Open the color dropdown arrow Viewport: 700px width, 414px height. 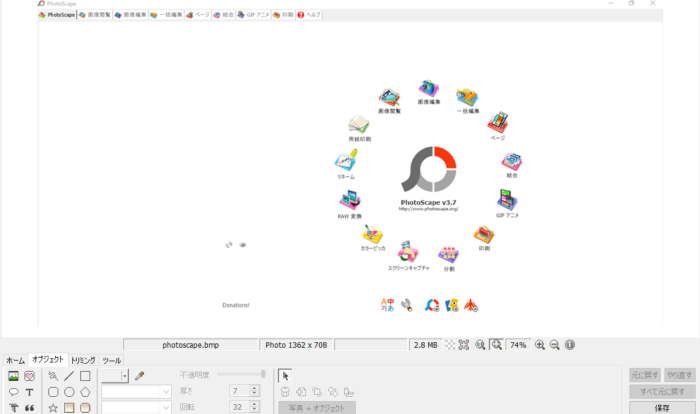(125, 376)
